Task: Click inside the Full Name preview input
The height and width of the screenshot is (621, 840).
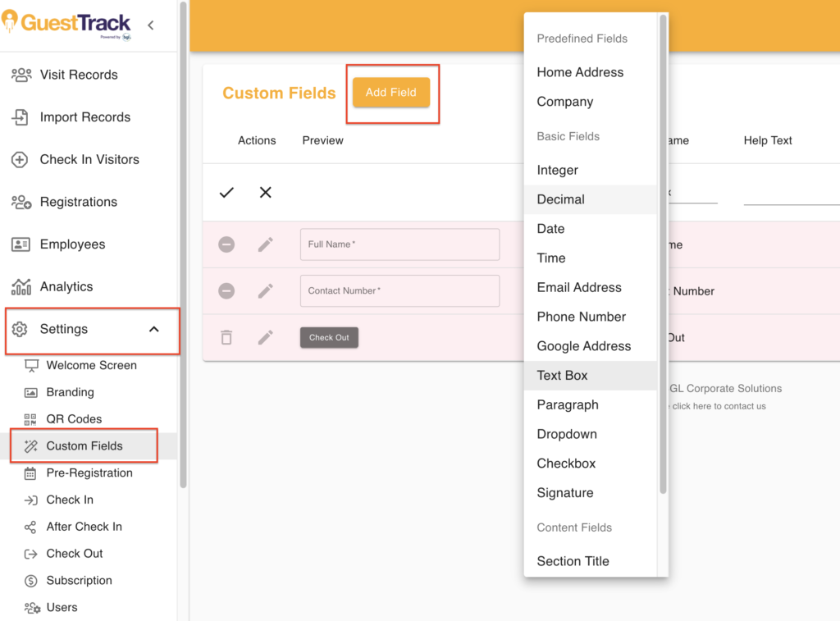Action: 399,244
